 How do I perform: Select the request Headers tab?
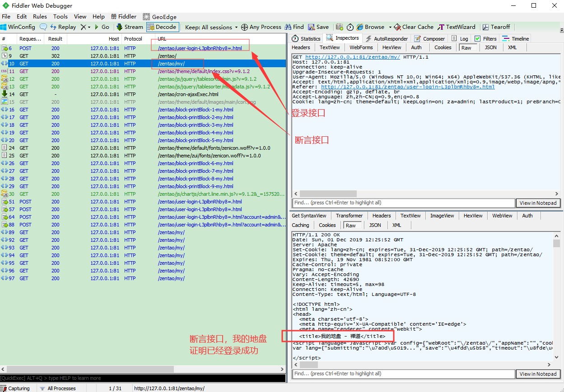301,47
